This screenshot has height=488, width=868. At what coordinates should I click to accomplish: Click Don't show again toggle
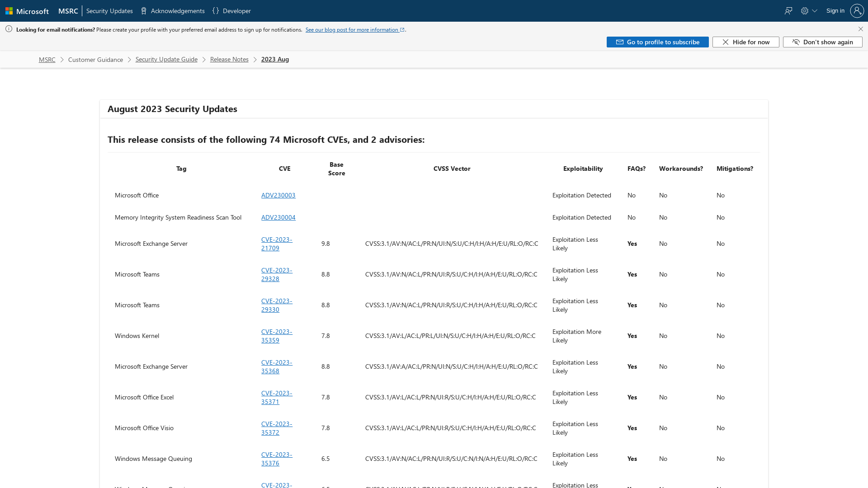[823, 42]
